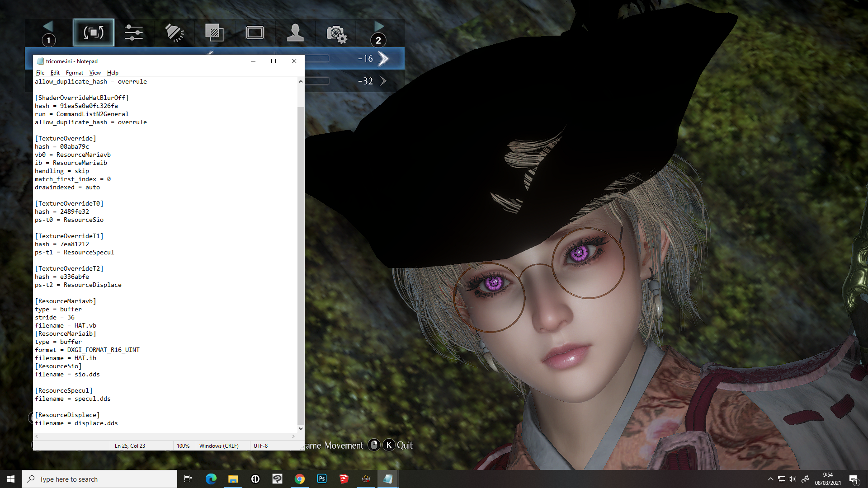This screenshot has width=868, height=488.
Task: Click the 'stride = 36' line
Action: 55,318
